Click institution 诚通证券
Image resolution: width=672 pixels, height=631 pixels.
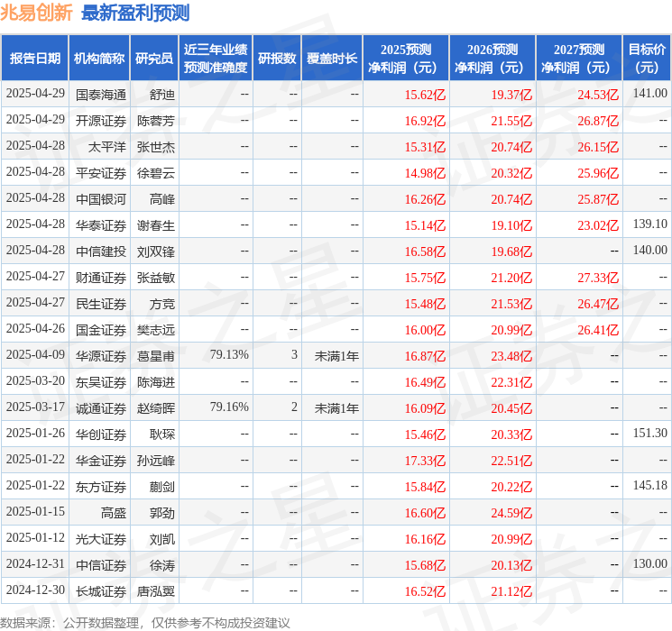(101, 408)
